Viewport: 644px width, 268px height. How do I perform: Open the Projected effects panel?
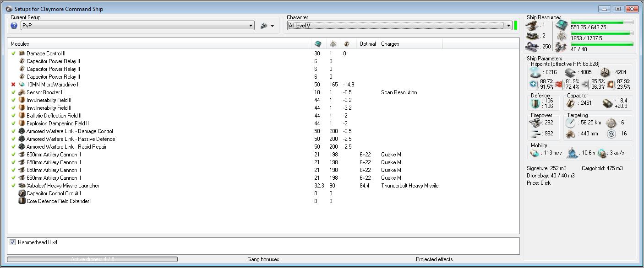(x=434, y=259)
